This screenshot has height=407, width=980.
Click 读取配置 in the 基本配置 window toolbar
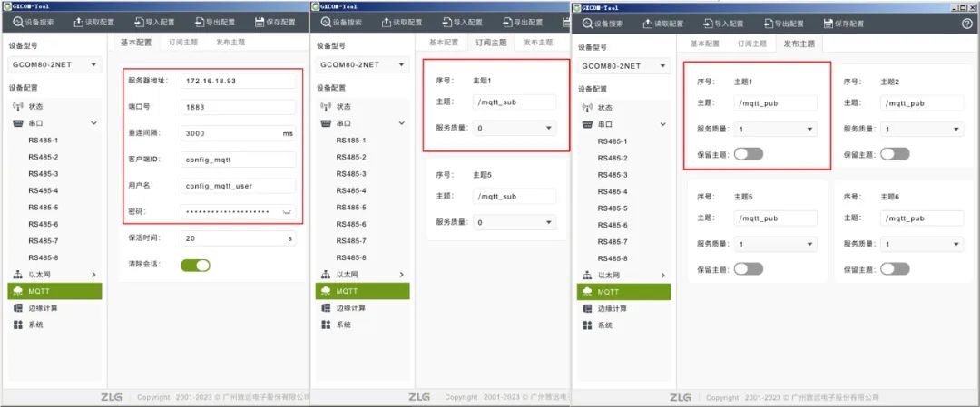(x=93, y=22)
